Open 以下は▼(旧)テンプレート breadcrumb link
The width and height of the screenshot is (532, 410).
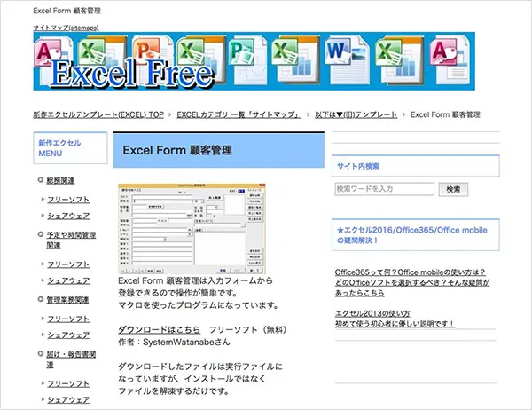(x=353, y=114)
